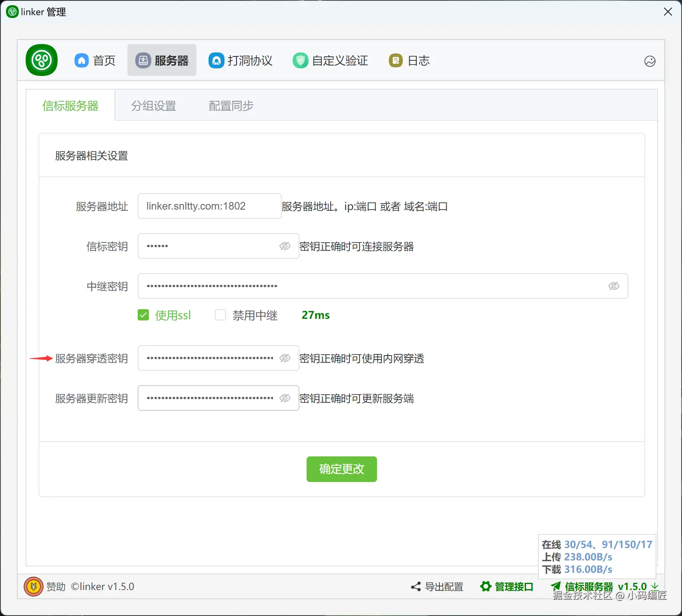Click the 赞助 sponsor coin icon
The width and height of the screenshot is (682, 616).
coord(34,587)
